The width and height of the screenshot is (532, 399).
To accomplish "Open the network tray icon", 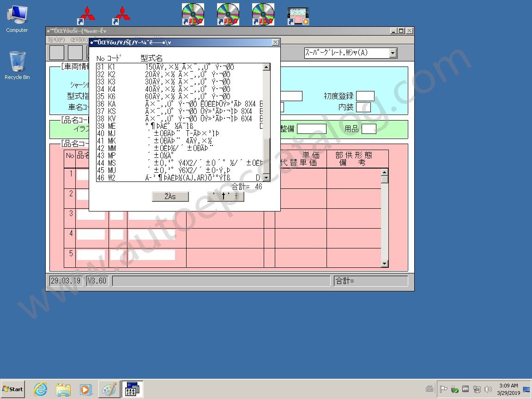I will click(x=477, y=389).
